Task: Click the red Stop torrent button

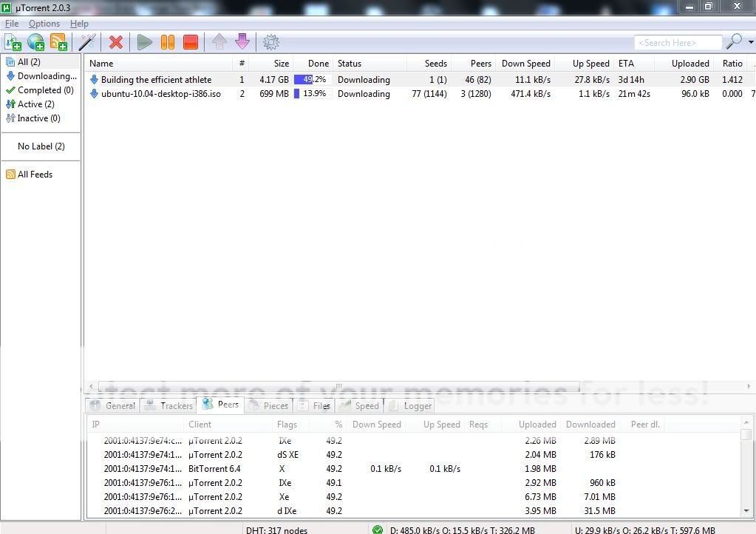Action: [x=191, y=42]
